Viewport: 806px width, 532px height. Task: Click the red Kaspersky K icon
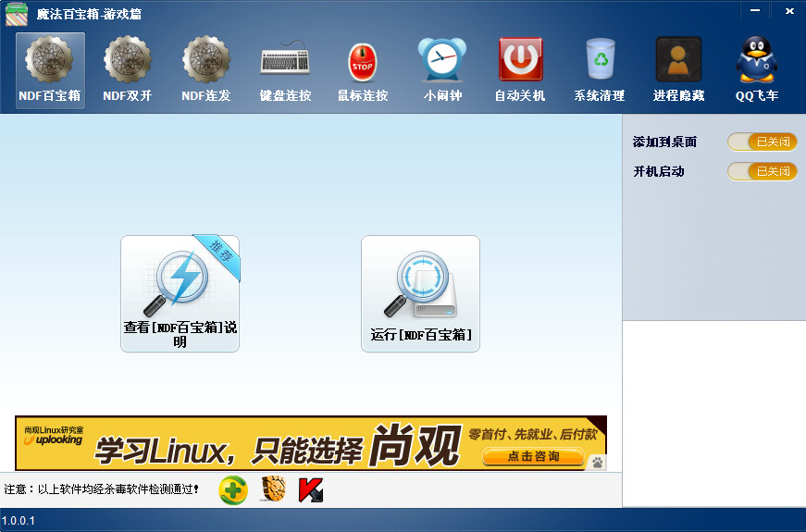[311, 489]
